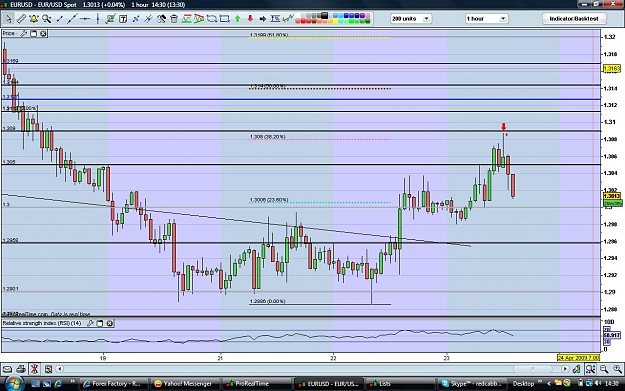Pick the red color swatch in palette
This screenshot has width=625, height=391.
(303, 21)
